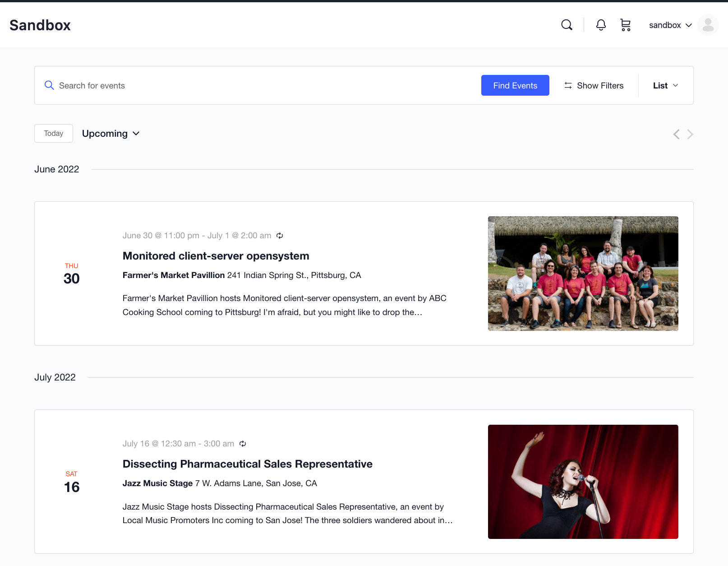728x566 pixels.
Task: Open Dissecting Pharmaceutical Sales Representative event
Action: pos(248,464)
